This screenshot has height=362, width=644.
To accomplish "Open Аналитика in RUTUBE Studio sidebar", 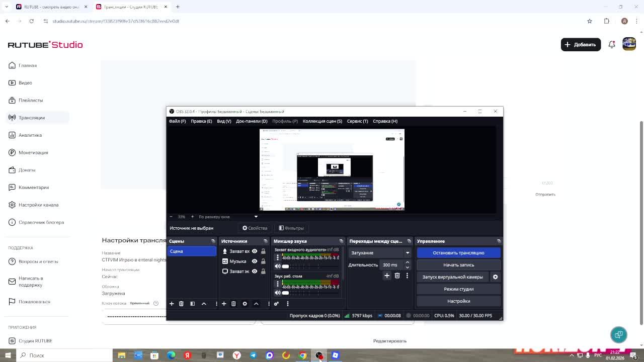I will 30,135.
